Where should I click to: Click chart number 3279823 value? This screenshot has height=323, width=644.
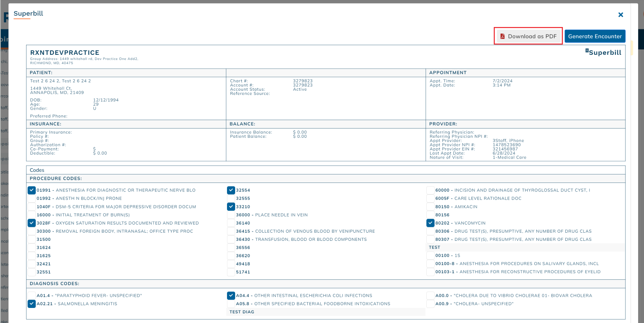coord(303,81)
